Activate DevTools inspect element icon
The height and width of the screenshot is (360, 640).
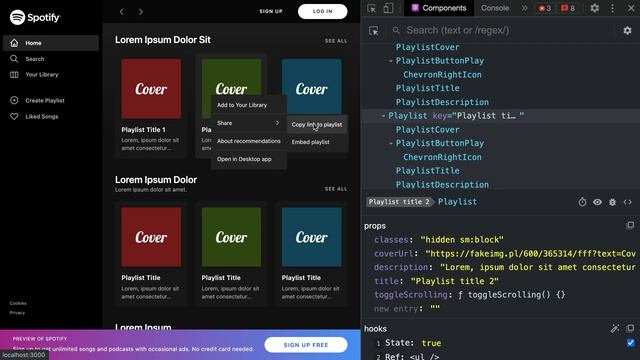click(x=371, y=8)
